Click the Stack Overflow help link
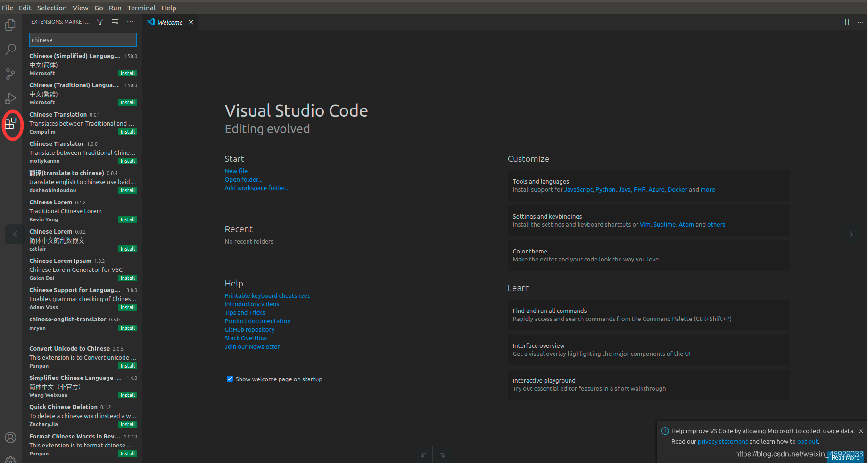This screenshot has width=868, height=463. click(246, 338)
